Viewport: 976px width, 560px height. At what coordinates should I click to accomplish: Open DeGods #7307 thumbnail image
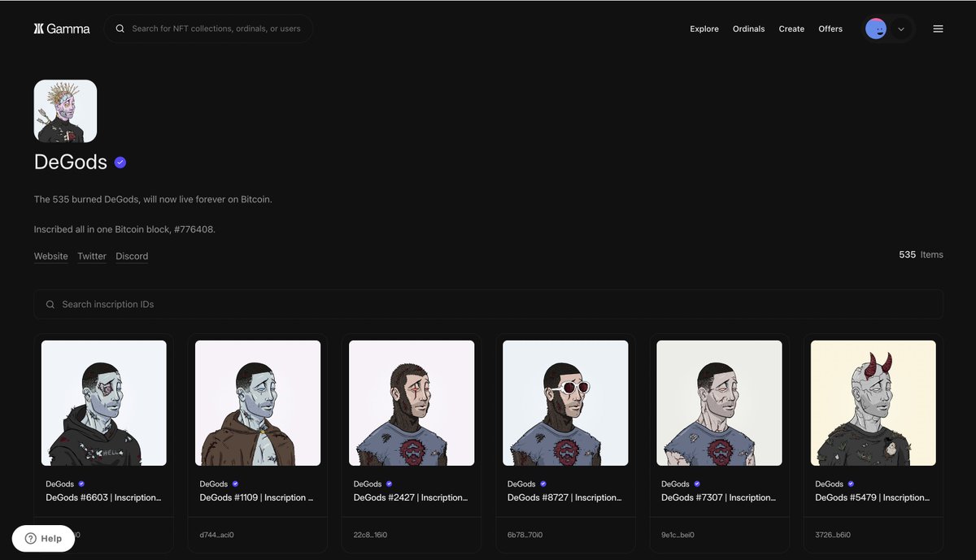pos(719,403)
